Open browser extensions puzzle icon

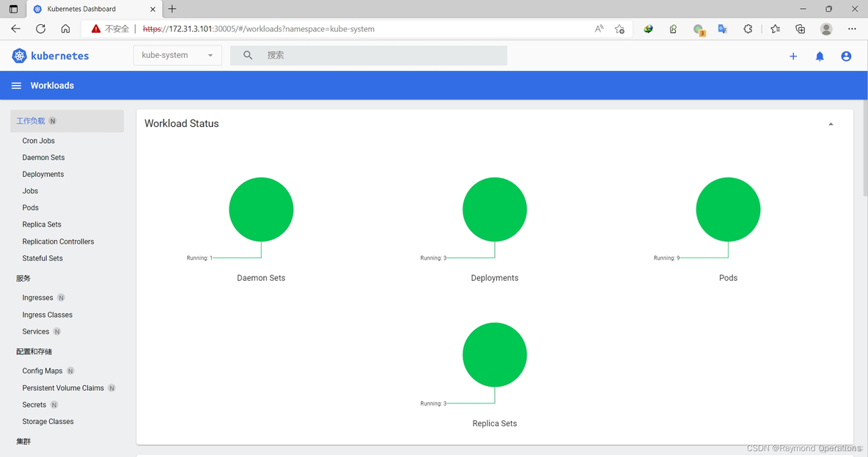pyautogui.click(x=748, y=29)
